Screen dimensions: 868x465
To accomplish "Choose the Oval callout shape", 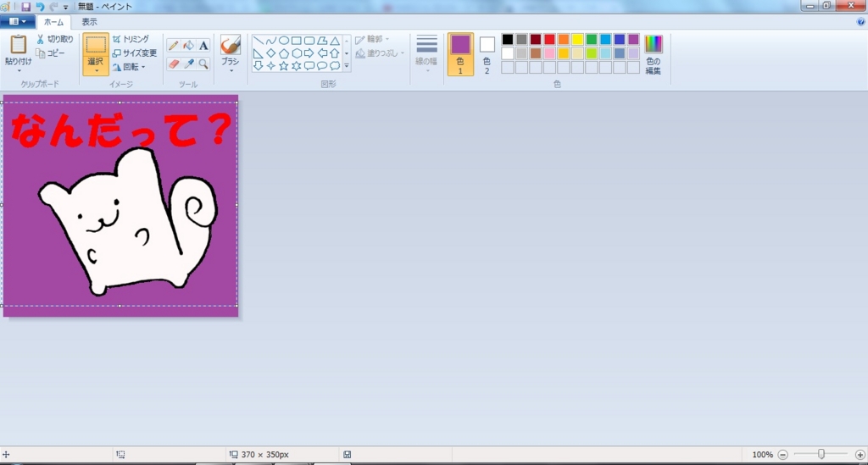I will point(321,66).
